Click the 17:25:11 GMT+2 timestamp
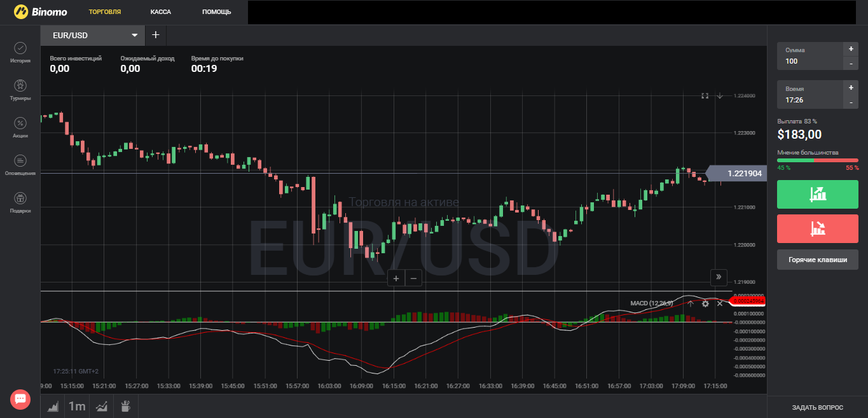Image resolution: width=868 pixels, height=418 pixels. [x=76, y=371]
